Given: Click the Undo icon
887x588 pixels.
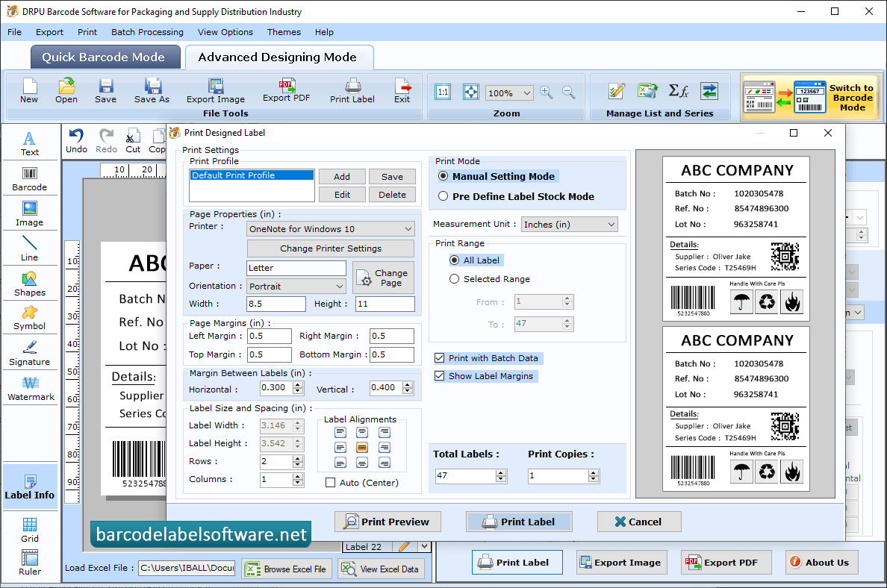Looking at the screenshot, I should [x=76, y=141].
